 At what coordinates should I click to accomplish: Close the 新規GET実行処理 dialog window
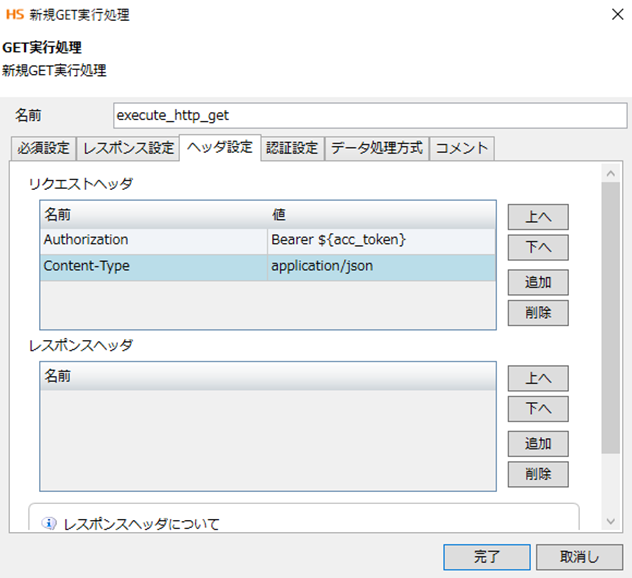612,15
